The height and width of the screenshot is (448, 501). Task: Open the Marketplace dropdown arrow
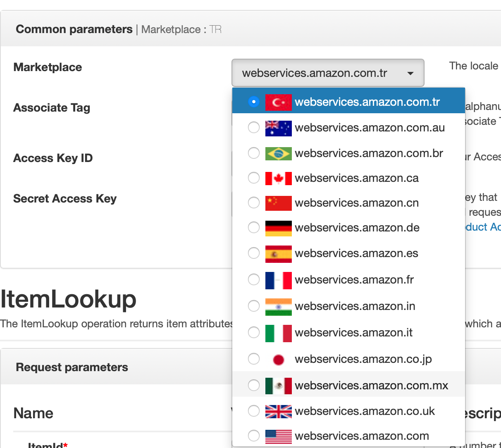(x=410, y=73)
